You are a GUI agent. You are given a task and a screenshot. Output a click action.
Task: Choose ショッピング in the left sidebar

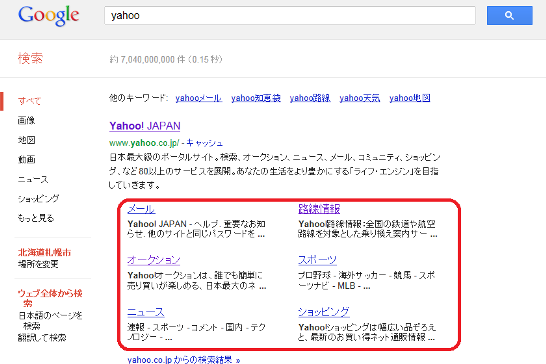coord(38,199)
